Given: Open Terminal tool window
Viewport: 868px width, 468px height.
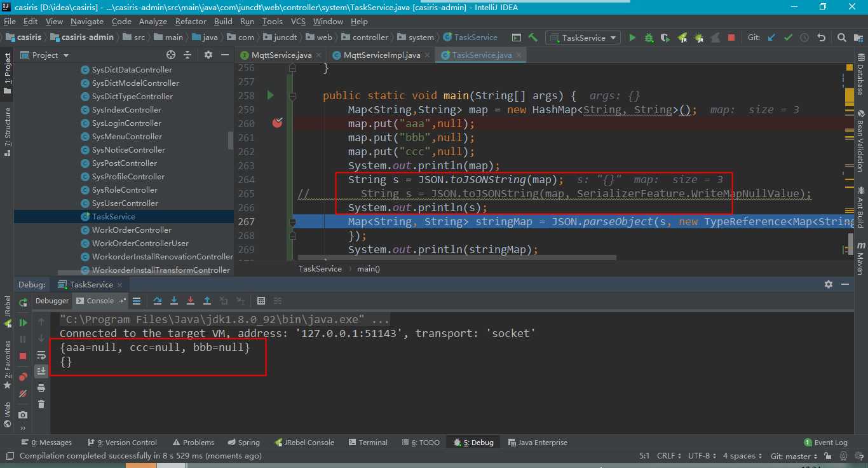Looking at the screenshot, I should pos(367,443).
